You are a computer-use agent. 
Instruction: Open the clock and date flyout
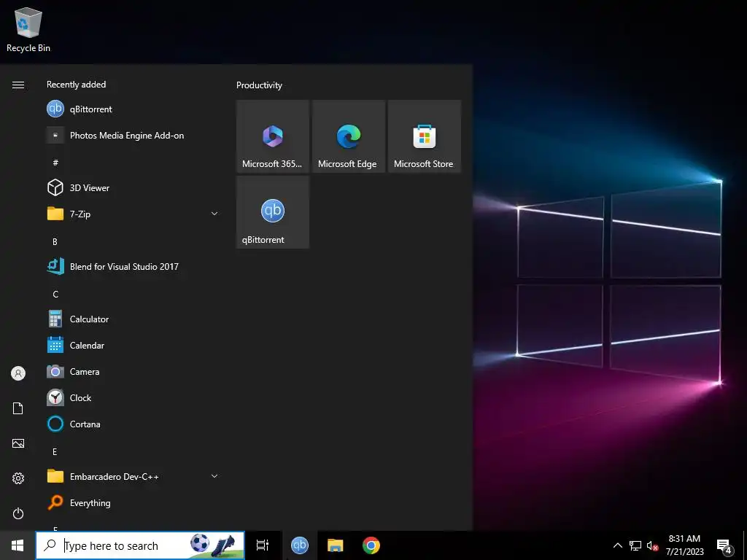point(684,545)
